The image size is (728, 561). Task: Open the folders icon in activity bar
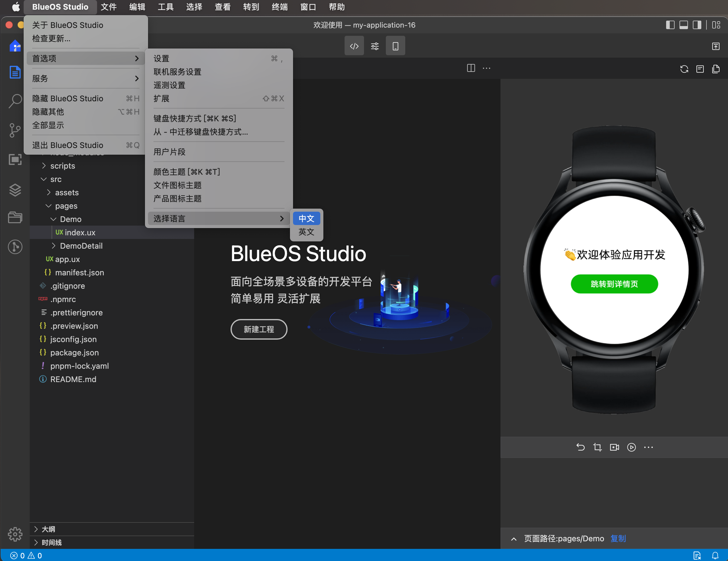(15, 217)
